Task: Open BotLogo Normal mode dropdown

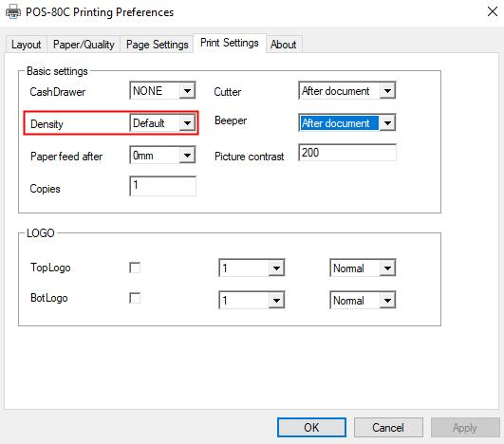Action: pos(363,300)
